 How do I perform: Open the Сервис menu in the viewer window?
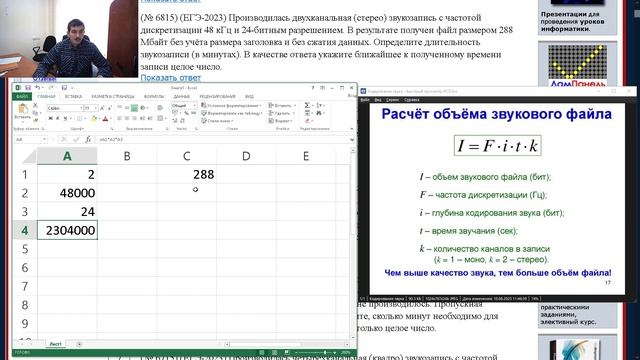(x=392, y=100)
